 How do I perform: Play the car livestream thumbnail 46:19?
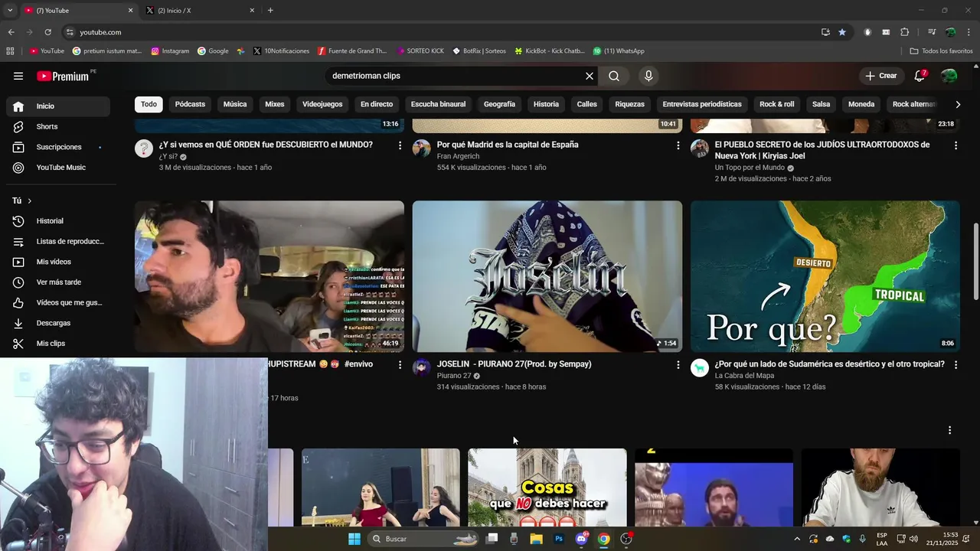pyautogui.click(x=269, y=276)
